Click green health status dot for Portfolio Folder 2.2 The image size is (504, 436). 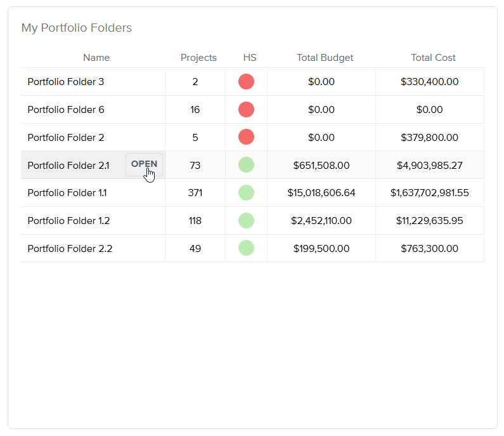point(246,248)
